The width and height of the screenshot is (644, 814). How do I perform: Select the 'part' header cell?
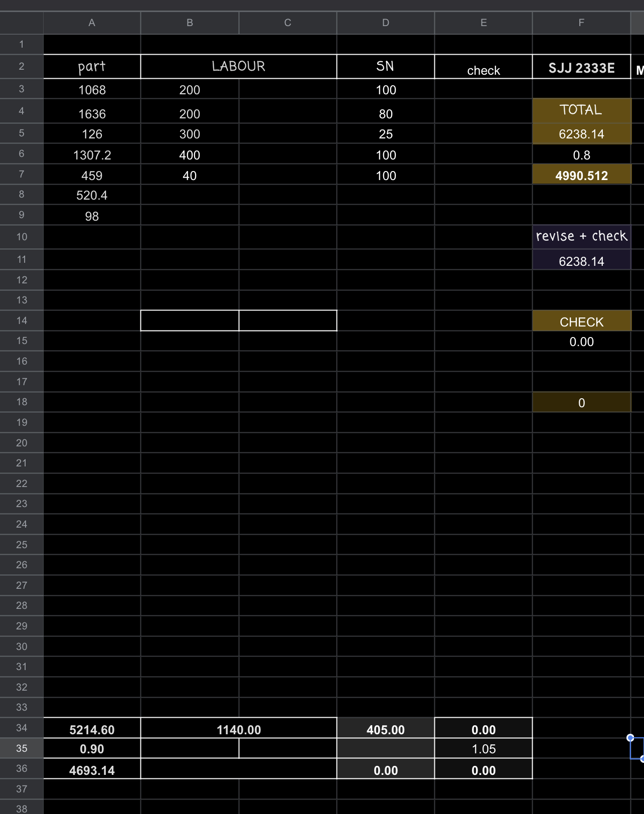92,67
